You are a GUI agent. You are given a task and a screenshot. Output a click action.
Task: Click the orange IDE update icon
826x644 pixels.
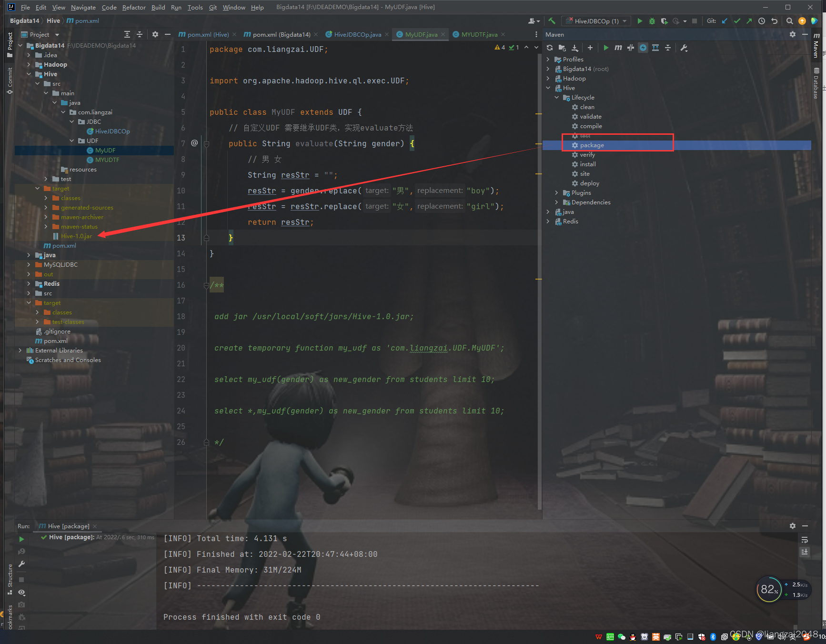802,21
